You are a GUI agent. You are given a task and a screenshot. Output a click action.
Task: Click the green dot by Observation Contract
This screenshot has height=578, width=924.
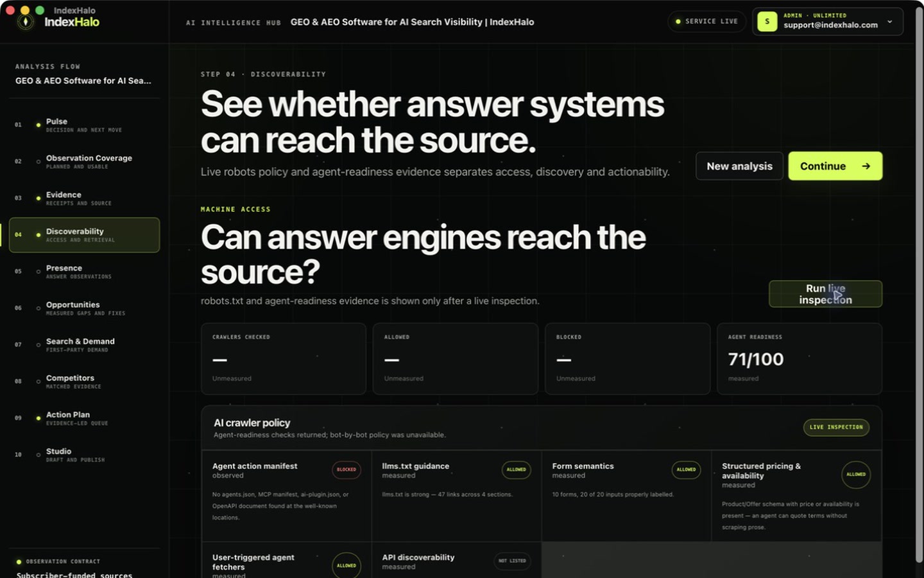tap(19, 561)
